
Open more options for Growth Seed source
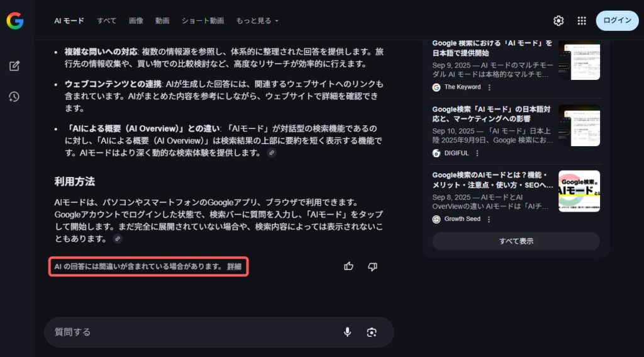(489, 219)
